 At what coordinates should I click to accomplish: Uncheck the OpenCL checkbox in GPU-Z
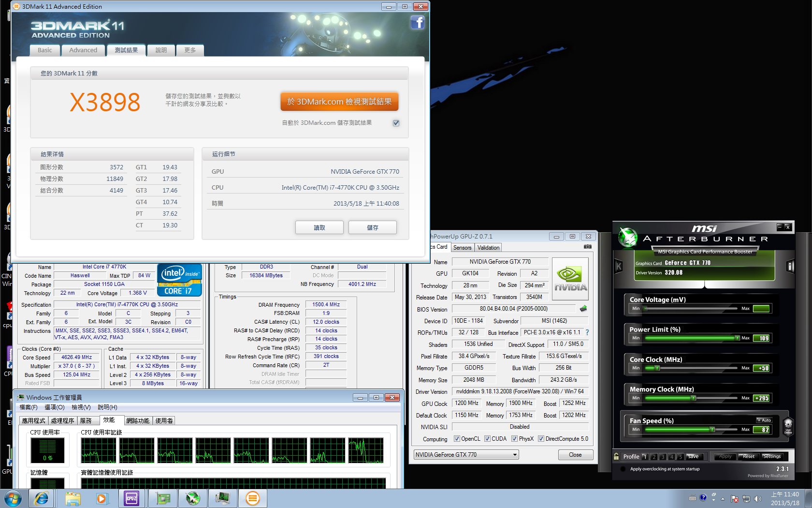457,439
